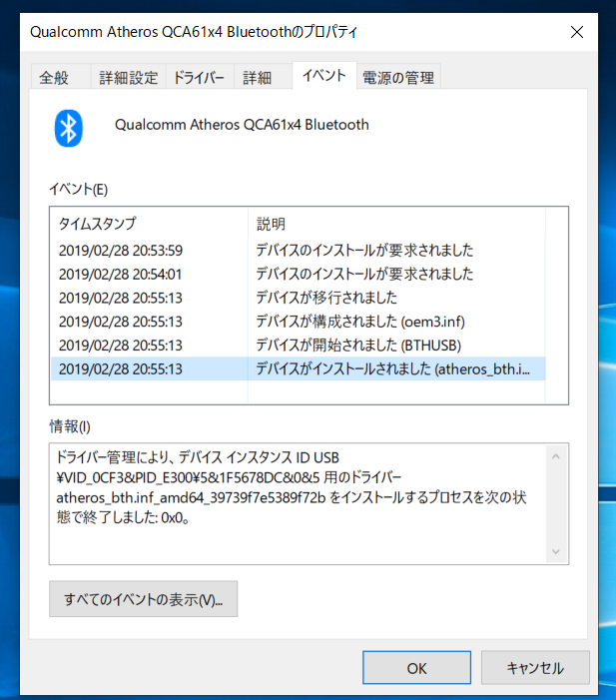Image resolution: width=616 pixels, height=700 pixels.
Task: Switch to the 全般 tab
Action: pyautogui.click(x=60, y=77)
